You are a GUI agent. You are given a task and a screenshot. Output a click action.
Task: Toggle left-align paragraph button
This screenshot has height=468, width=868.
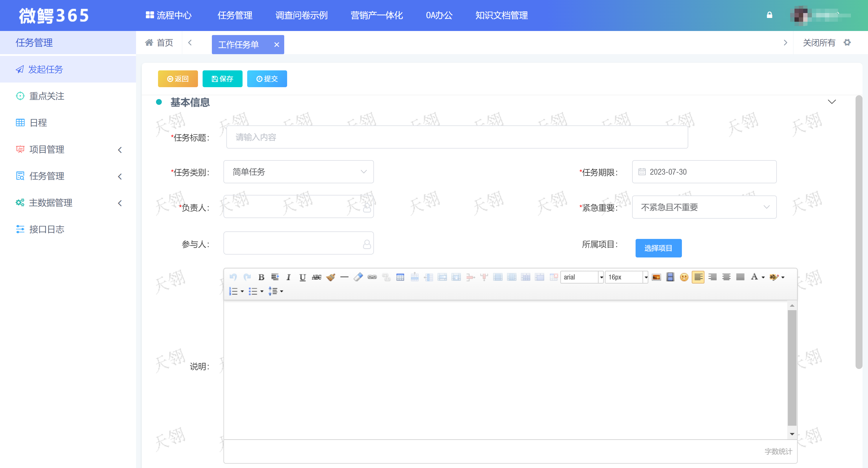tap(698, 277)
